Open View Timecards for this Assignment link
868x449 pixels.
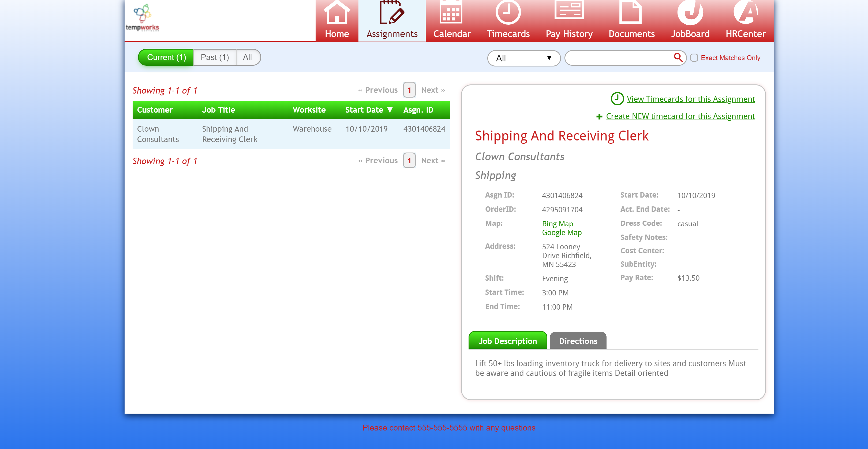click(x=690, y=99)
